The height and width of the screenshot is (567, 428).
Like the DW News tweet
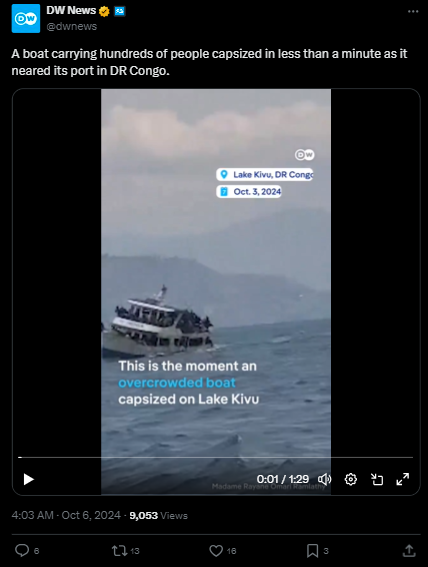pyautogui.click(x=216, y=551)
